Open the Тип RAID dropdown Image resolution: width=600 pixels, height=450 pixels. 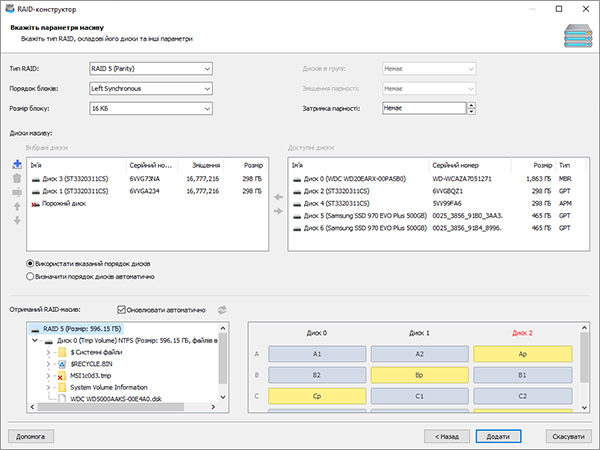[151, 69]
